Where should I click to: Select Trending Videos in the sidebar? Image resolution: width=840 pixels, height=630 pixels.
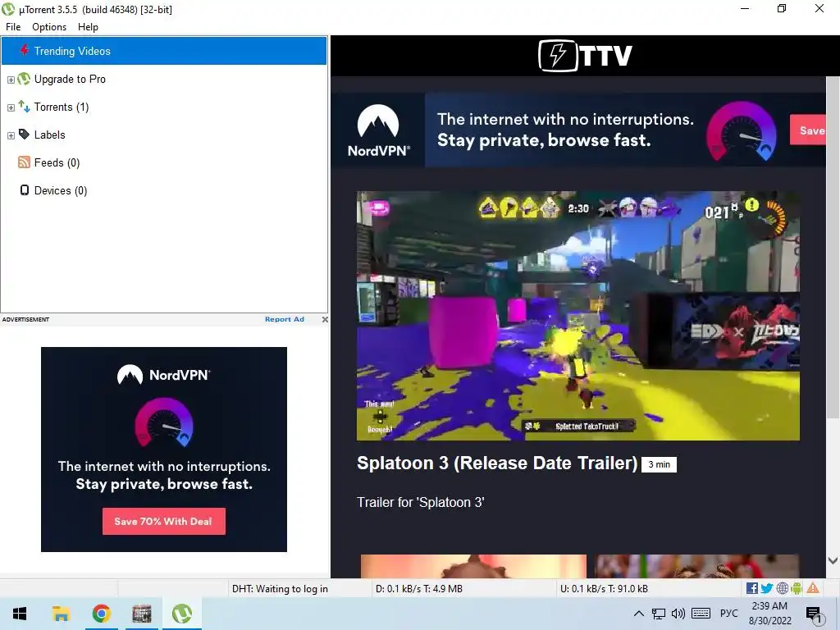click(164, 51)
